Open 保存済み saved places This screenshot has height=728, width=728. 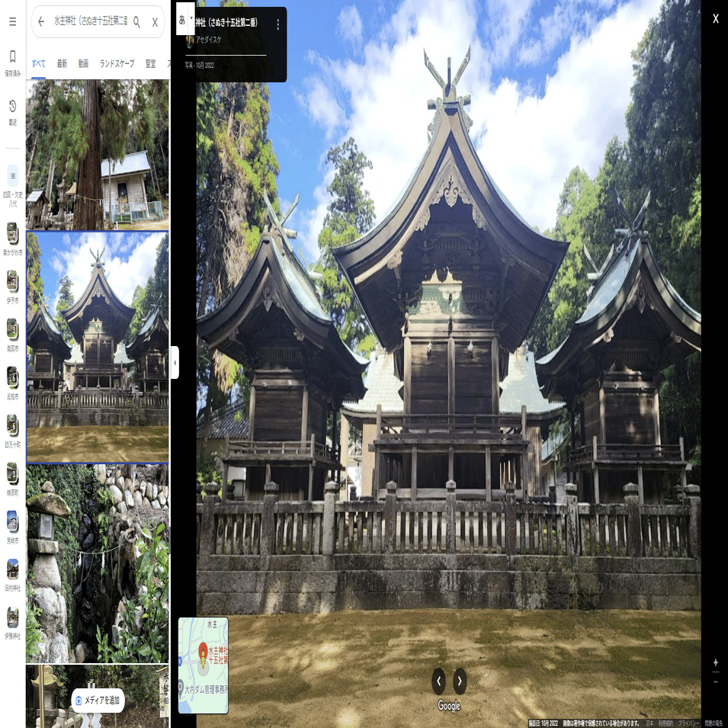(x=12, y=63)
